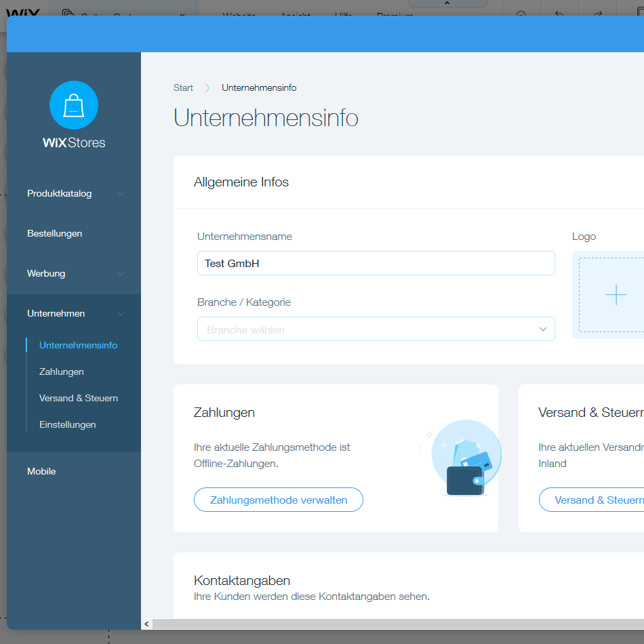Select Zahlungen in the Unternehmen submenu
The height and width of the screenshot is (644, 644).
62,371
